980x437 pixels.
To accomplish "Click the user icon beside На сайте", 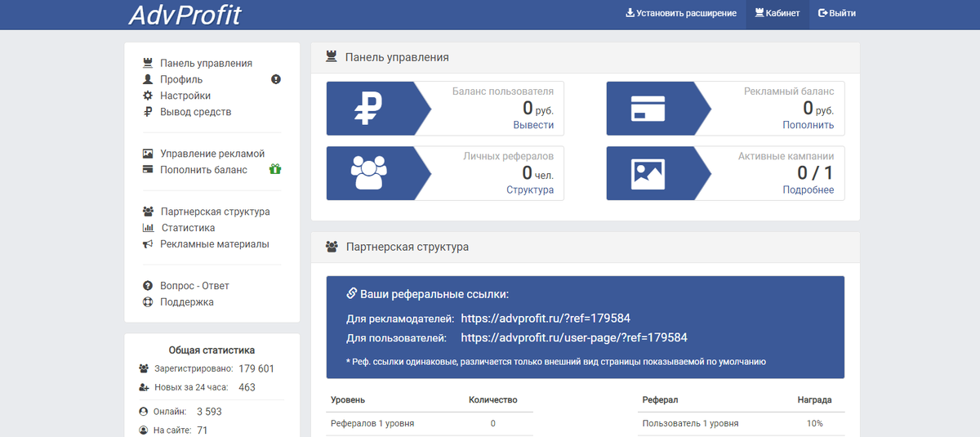I will click(144, 430).
